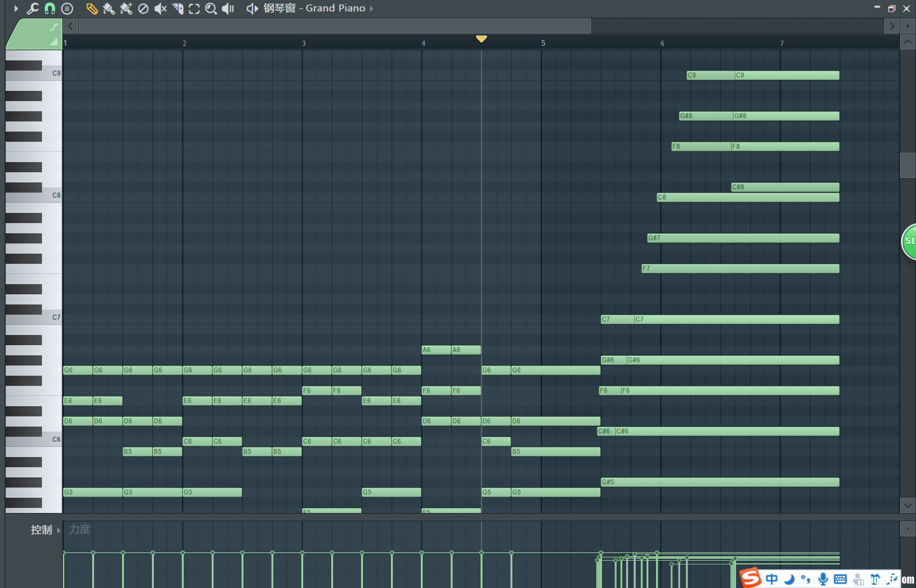Select the Draw pencil tool
916x588 pixels.
[92, 8]
